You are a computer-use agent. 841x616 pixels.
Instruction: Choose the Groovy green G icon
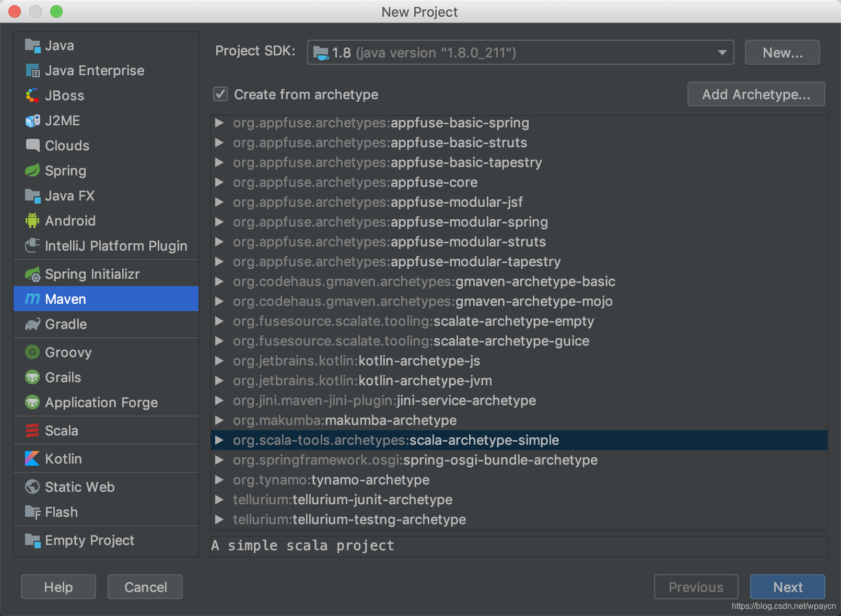[32, 352]
